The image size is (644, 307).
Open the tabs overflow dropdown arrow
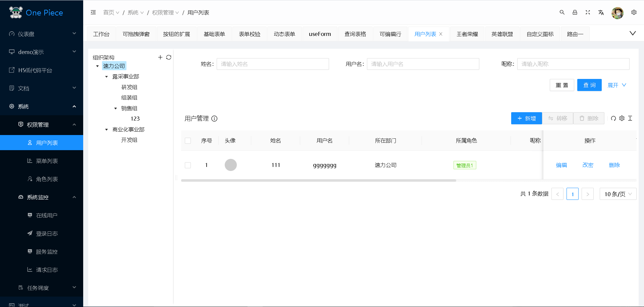pyautogui.click(x=633, y=33)
